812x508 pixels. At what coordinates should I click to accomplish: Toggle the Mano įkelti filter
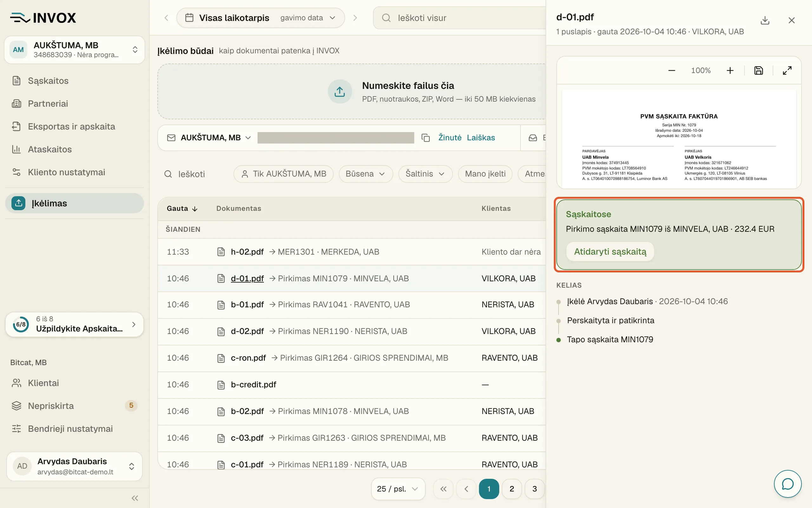485,174
